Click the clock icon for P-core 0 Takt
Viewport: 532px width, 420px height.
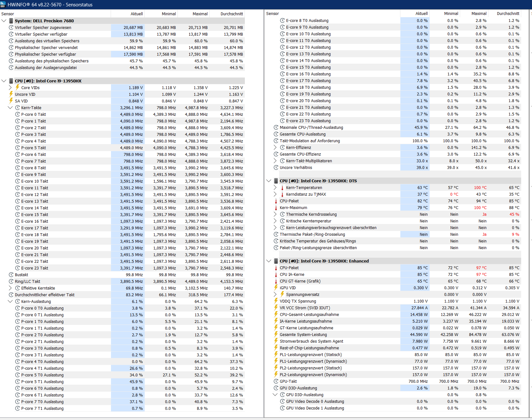pos(17,114)
